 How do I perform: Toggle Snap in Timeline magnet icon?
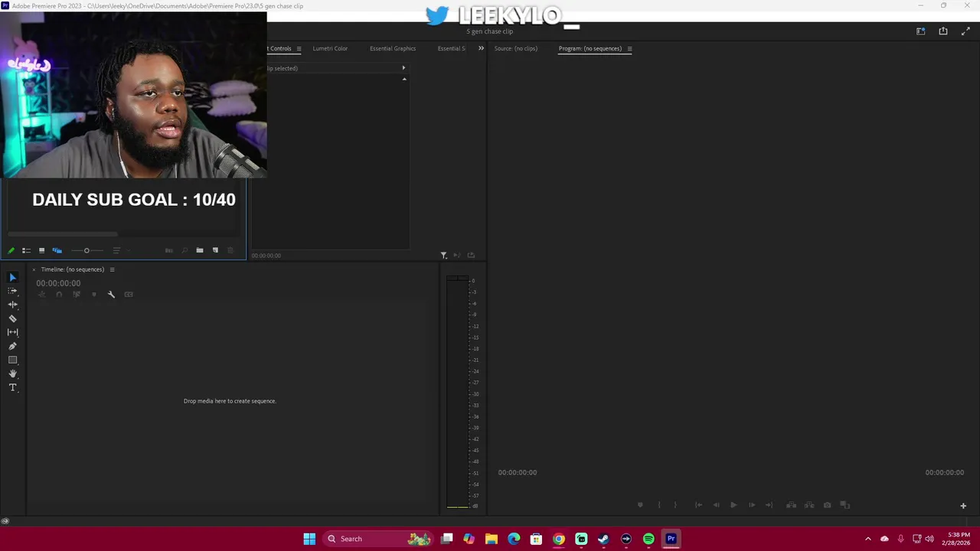59,295
